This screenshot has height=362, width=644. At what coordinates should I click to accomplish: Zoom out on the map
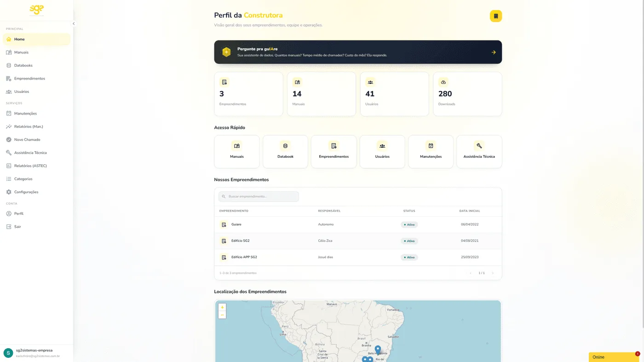pyautogui.click(x=222, y=315)
